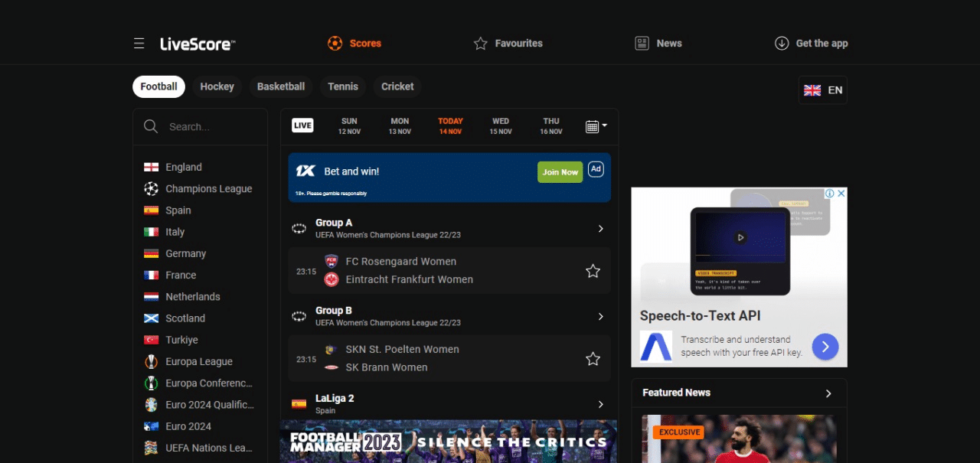Click the England flag icon
Image resolution: width=980 pixels, height=463 pixels.
[151, 167]
